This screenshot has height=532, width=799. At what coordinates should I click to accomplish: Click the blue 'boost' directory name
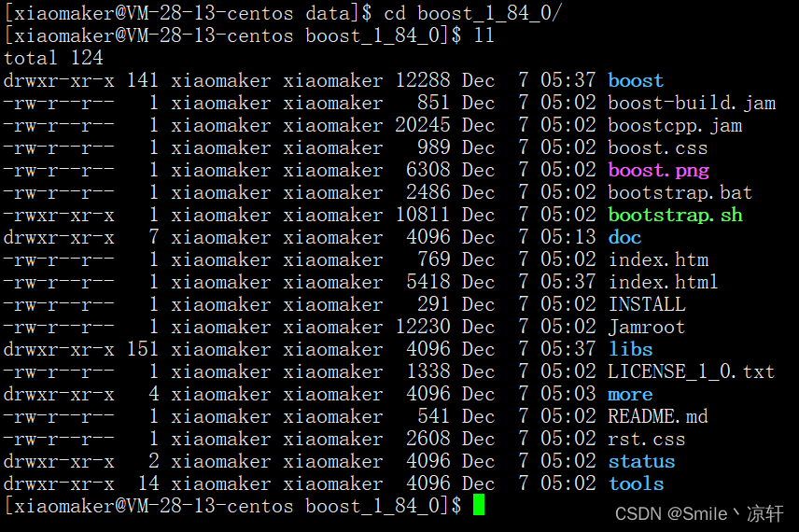tap(636, 80)
